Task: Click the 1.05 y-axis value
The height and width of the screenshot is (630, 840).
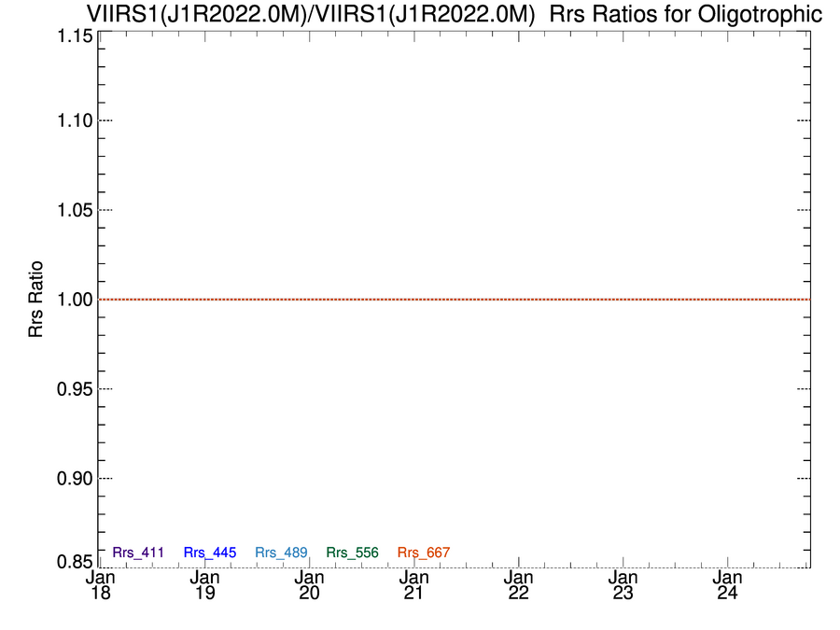Action: (x=75, y=210)
